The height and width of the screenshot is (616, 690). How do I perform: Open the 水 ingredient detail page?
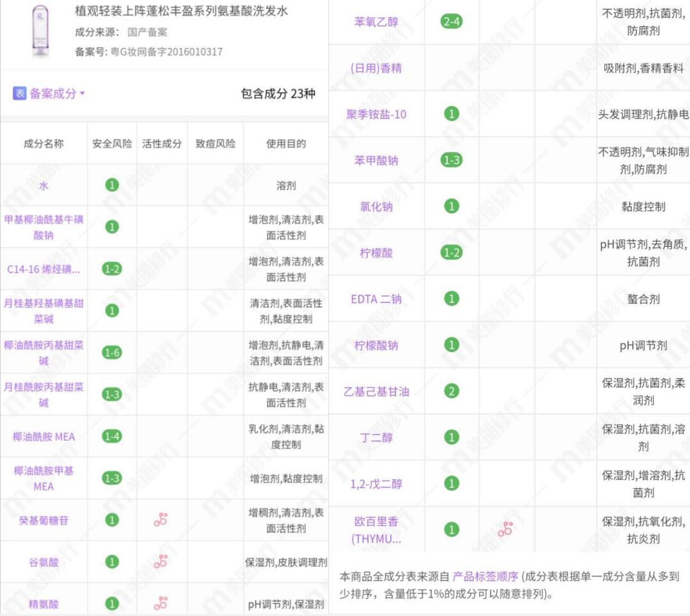[x=44, y=186]
